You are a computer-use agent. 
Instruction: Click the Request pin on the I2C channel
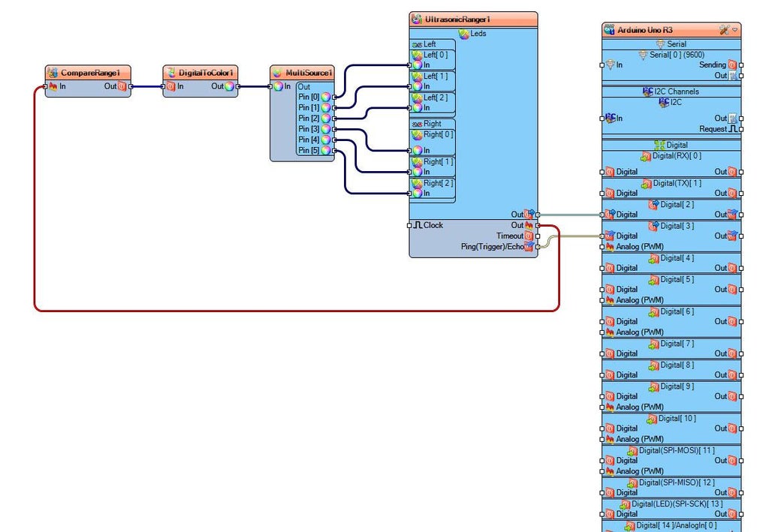[x=741, y=129]
